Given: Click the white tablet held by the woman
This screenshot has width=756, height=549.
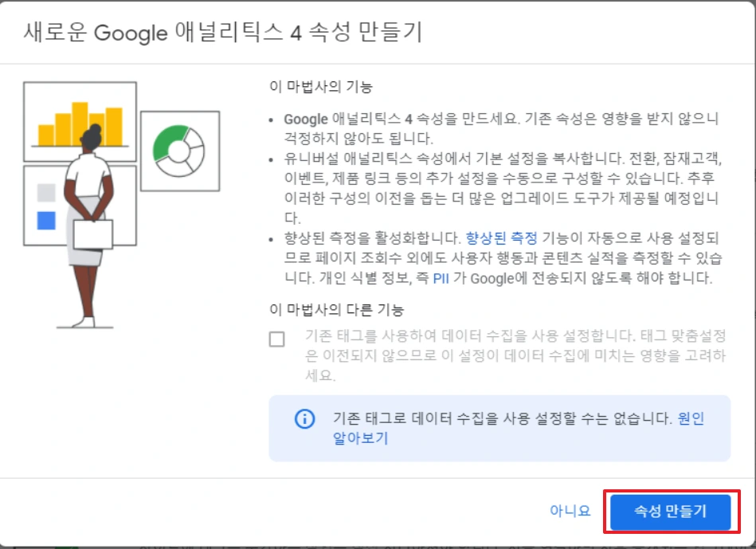Looking at the screenshot, I should (93, 234).
